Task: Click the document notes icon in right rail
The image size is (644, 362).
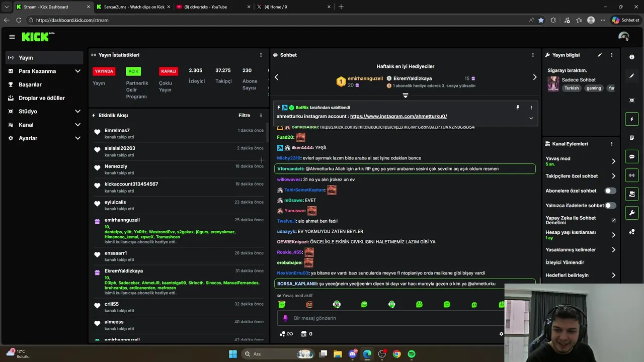Action: [632, 138]
